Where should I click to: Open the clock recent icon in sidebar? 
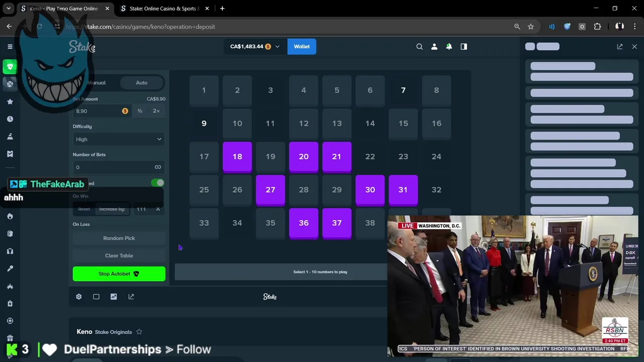click(10, 119)
